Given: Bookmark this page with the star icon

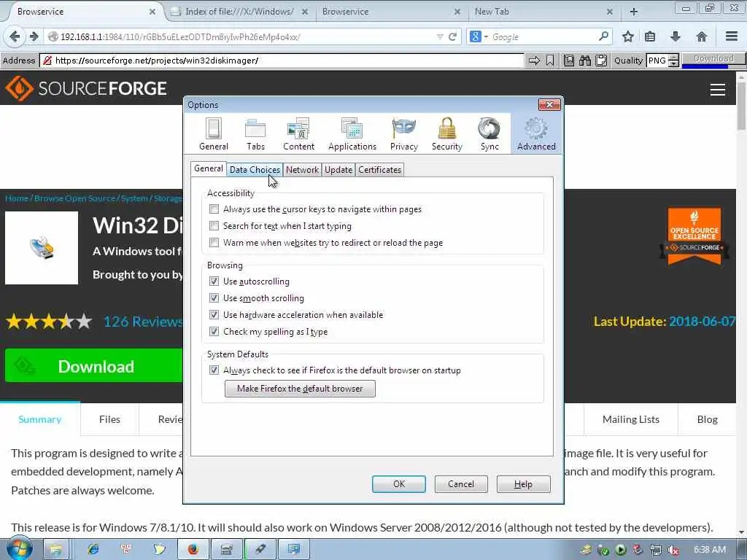Looking at the screenshot, I should (628, 36).
